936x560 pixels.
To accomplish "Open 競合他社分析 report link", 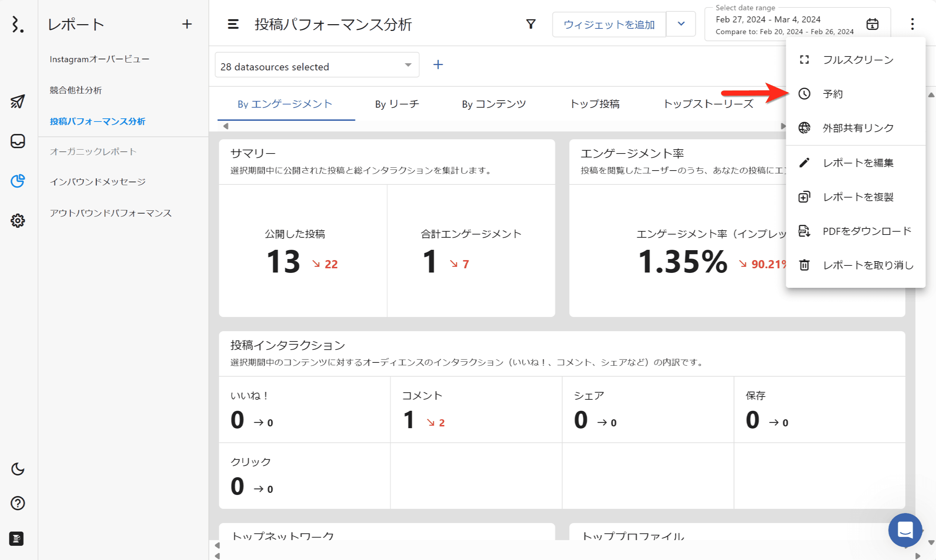I will point(75,90).
